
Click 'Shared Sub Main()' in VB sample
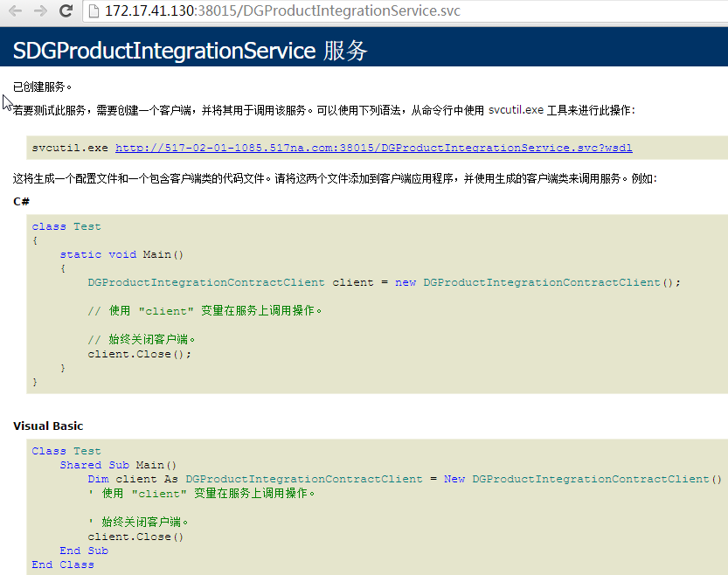pyautogui.click(x=118, y=465)
